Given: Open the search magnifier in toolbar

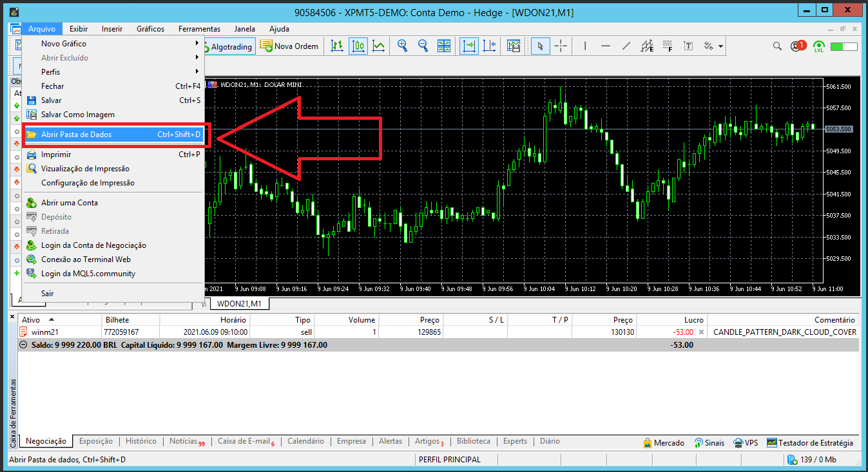Looking at the screenshot, I should pyautogui.click(x=778, y=46).
